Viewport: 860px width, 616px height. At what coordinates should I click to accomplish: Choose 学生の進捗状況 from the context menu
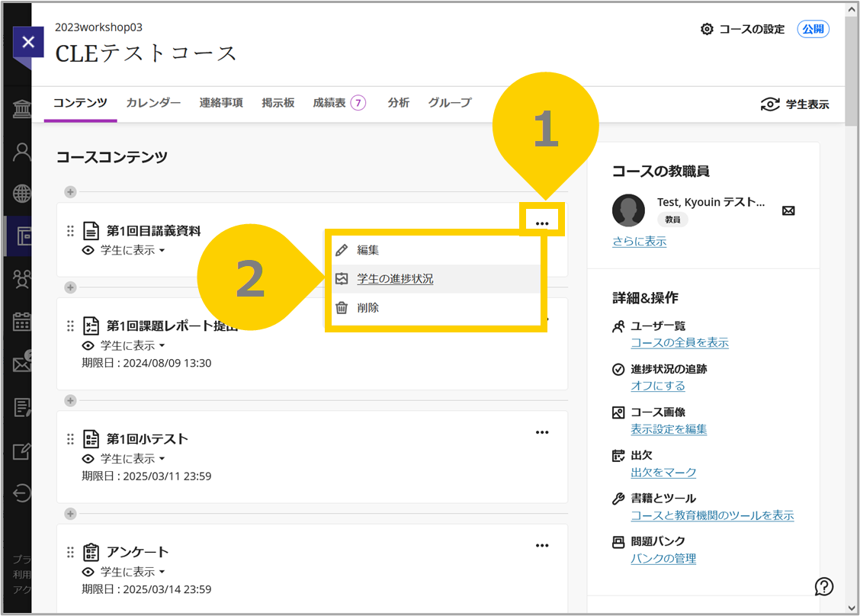[436, 279]
